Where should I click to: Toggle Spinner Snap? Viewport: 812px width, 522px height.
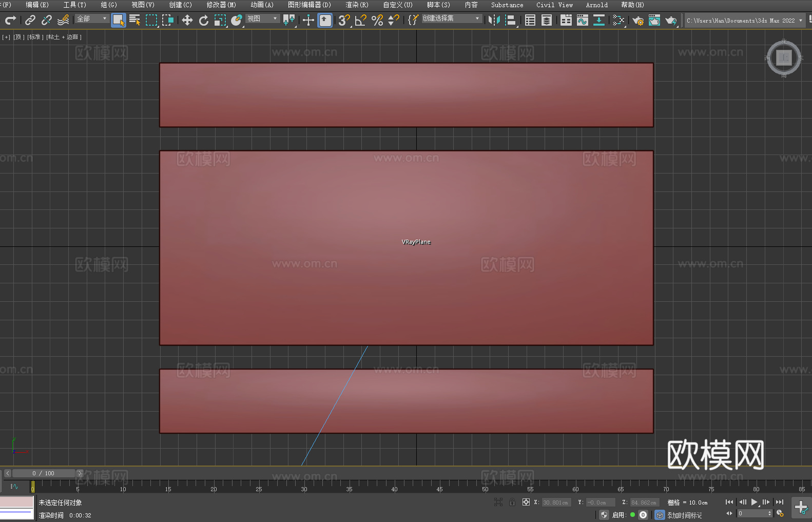coord(394,20)
